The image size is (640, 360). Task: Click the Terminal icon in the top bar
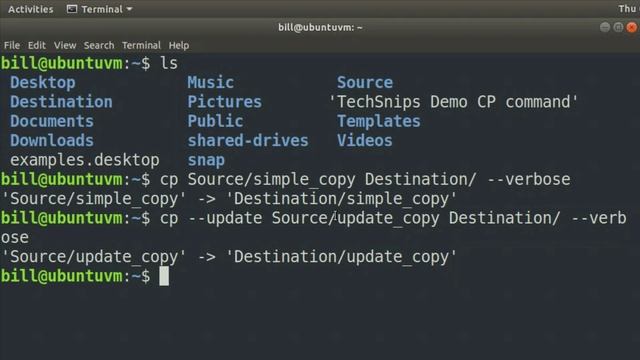tap(72, 9)
